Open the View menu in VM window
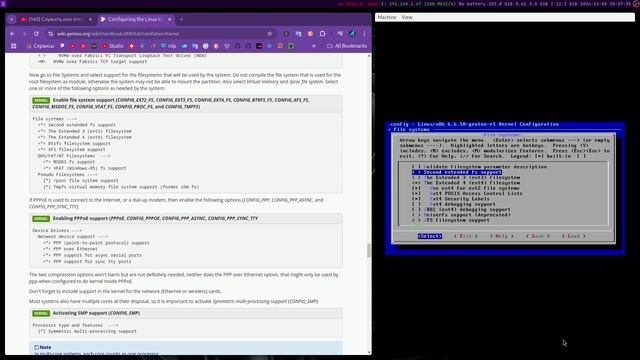 [407, 17]
